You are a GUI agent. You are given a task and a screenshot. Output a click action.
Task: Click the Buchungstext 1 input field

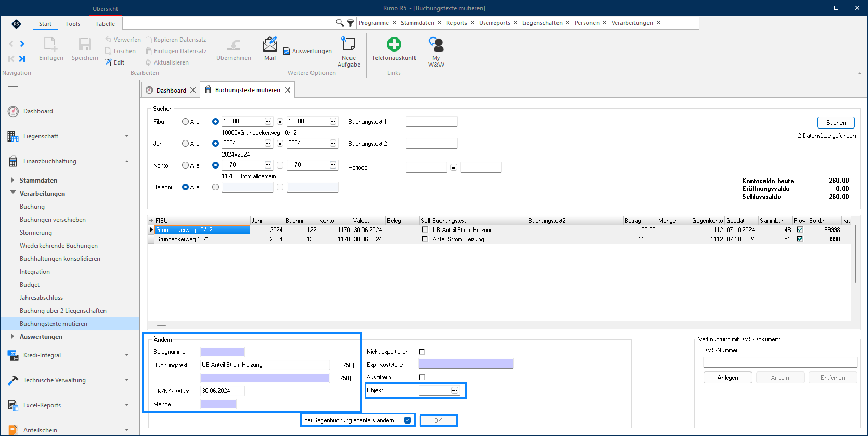[x=431, y=121]
